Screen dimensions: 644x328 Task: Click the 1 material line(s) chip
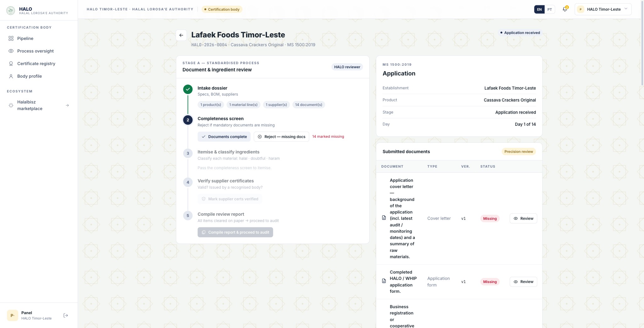click(x=243, y=105)
